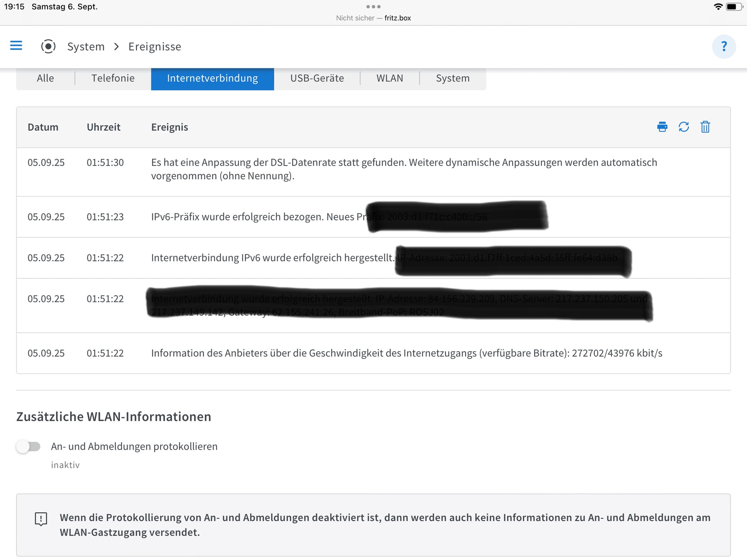Viewport: 747px width, 560px height.
Task: Tap the info notice icon
Action: tap(41, 519)
